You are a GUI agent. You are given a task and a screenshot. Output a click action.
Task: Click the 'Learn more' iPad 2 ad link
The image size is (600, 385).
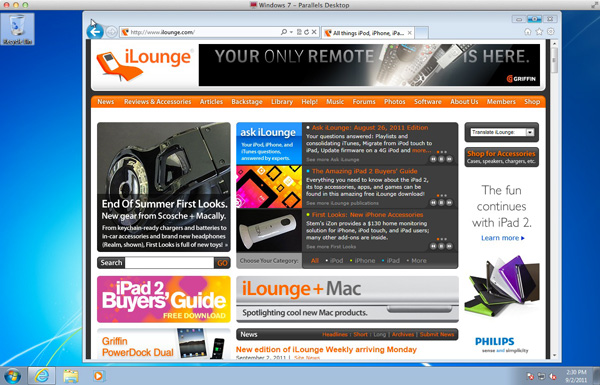coord(502,238)
